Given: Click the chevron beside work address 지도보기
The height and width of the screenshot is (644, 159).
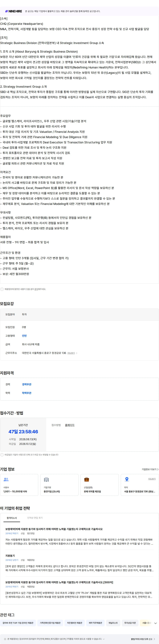Looking at the screenshot, I should click(77, 353).
